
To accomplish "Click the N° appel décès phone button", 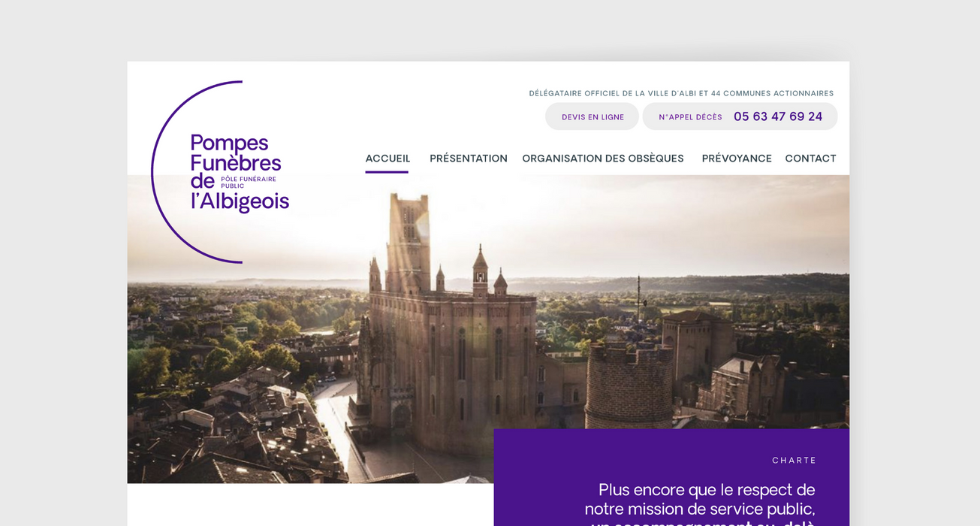I will pos(740,116).
